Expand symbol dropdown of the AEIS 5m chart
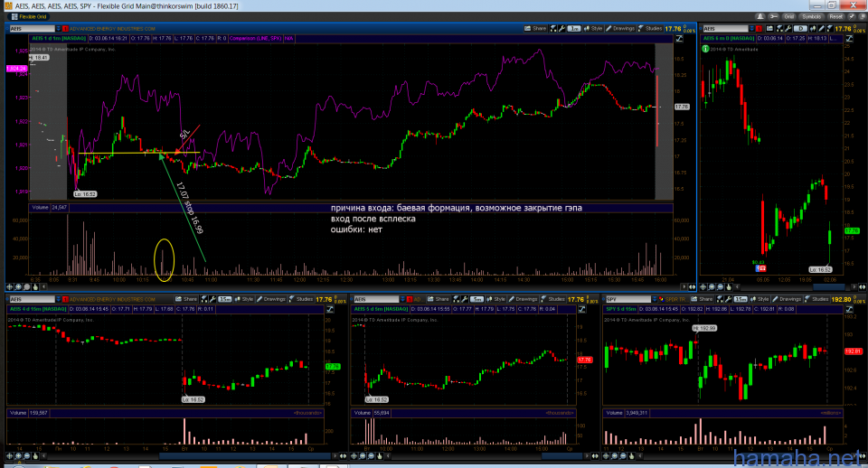The width and height of the screenshot is (868, 468). point(402,299)
